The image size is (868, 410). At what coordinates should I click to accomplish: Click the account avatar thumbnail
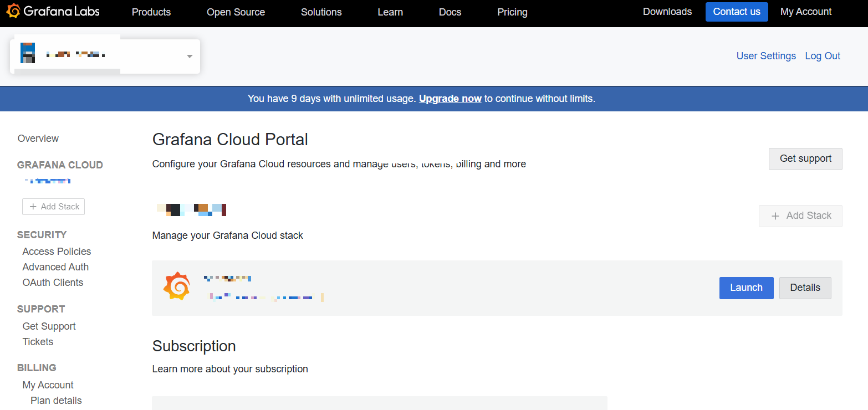pos(28,53)
